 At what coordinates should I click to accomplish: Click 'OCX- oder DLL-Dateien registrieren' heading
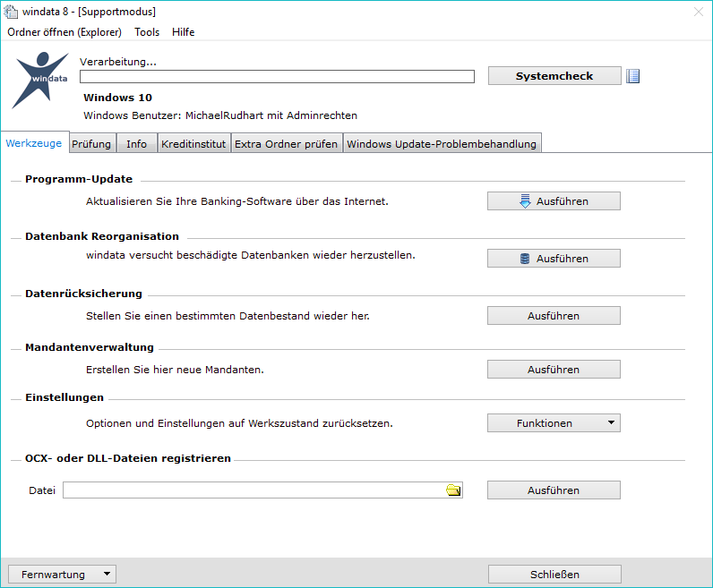(x=128, y=458)
